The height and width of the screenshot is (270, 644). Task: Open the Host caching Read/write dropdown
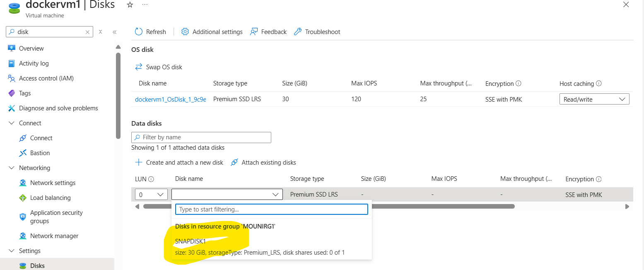[594, 99]
